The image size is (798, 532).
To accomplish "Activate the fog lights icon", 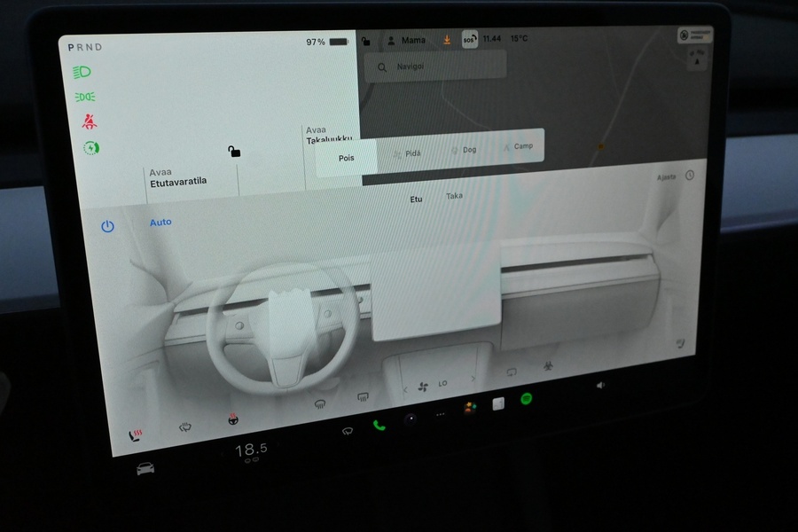I will pyautogui.click(x=84, y=97).
